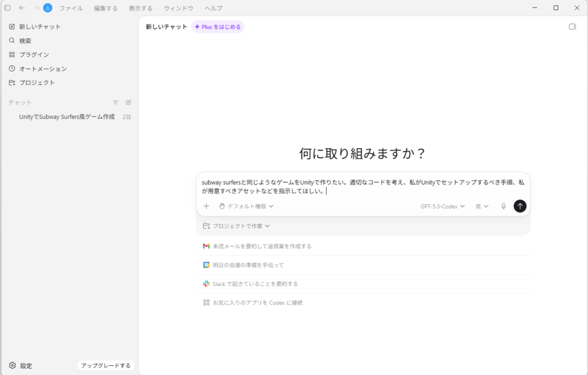The height and width of the screenshot is (375, 588).
Task: Toggle the right side panel icon
Action: coord(572,26)
